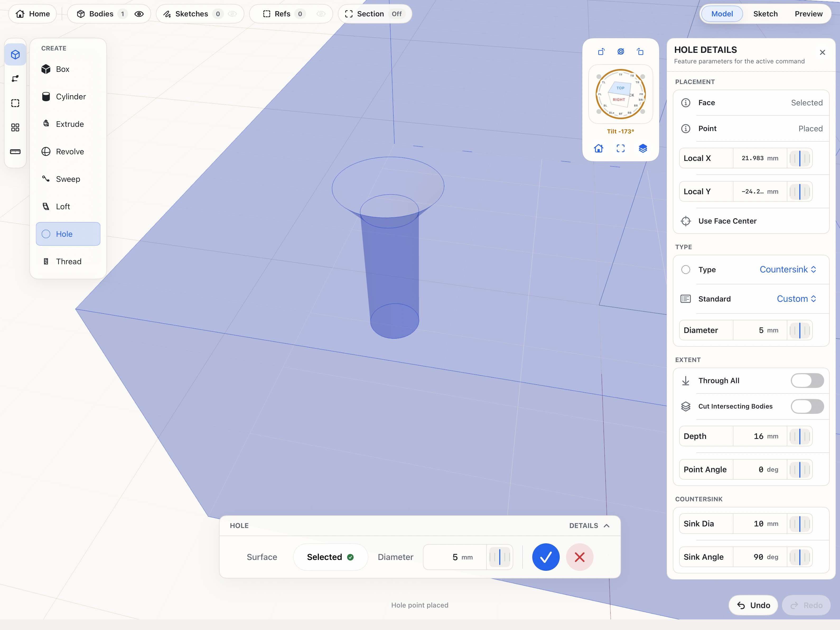Turn on the Through All switch

[x=807, y=381]
